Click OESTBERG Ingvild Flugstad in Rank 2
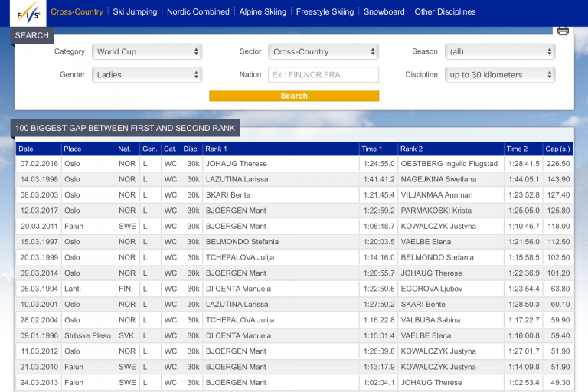This screenshot has height=392, width=588. (x=449, y=164)
